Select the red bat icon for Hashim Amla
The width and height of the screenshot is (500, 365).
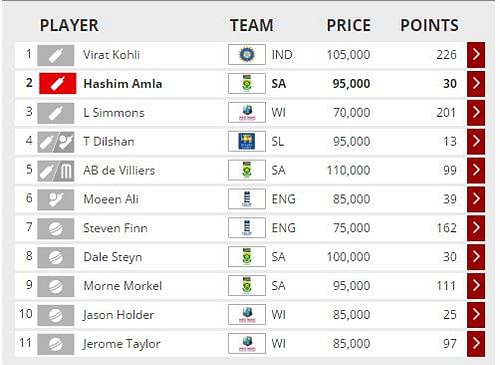[58, 83]
